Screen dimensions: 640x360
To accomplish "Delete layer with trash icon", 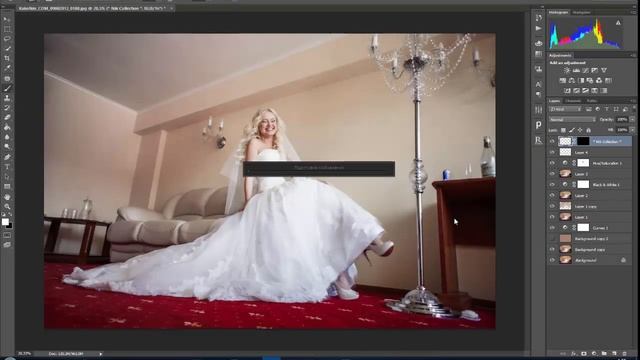I will pos(624,353).
